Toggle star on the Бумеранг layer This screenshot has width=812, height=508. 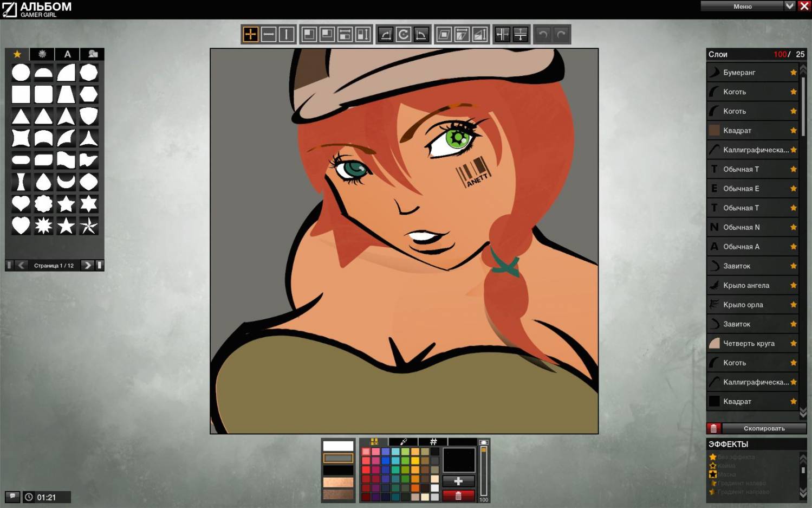pyautogui.click(x=794, y=72)
